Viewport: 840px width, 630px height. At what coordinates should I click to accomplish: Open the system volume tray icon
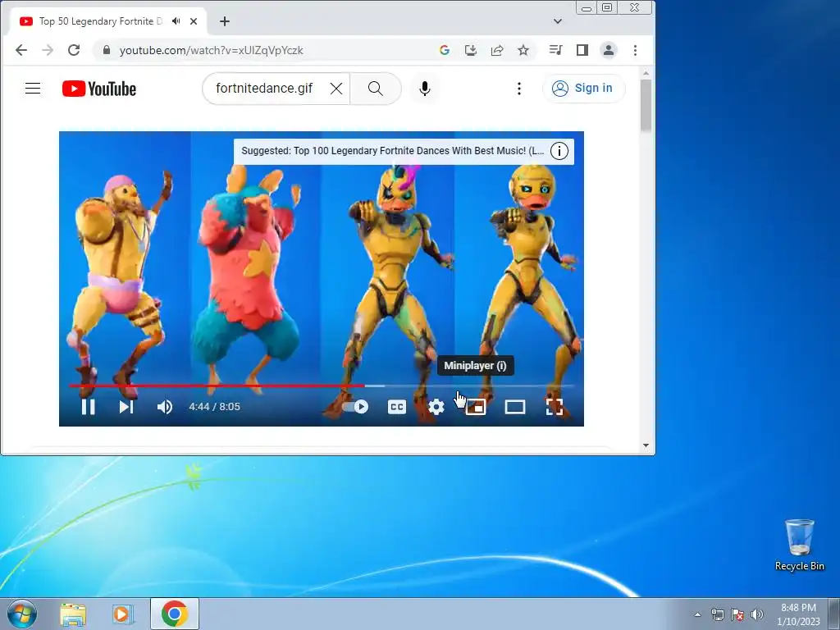click(757, 614)
